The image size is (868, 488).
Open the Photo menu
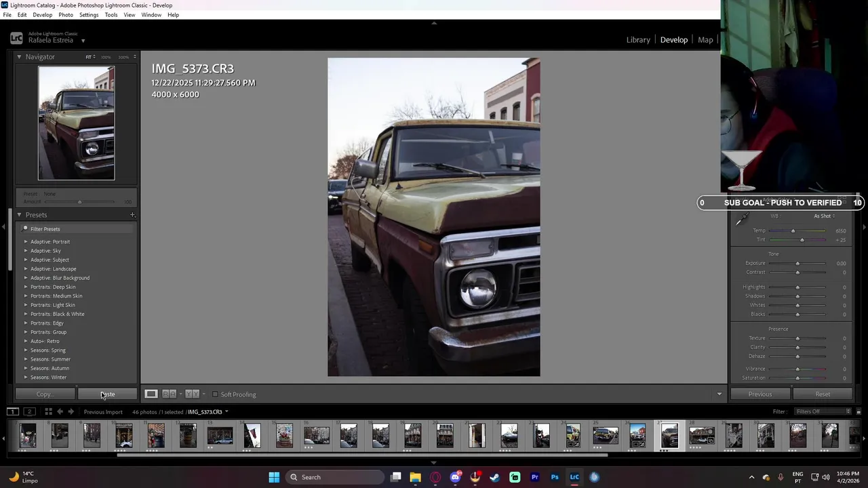(66, 15)
